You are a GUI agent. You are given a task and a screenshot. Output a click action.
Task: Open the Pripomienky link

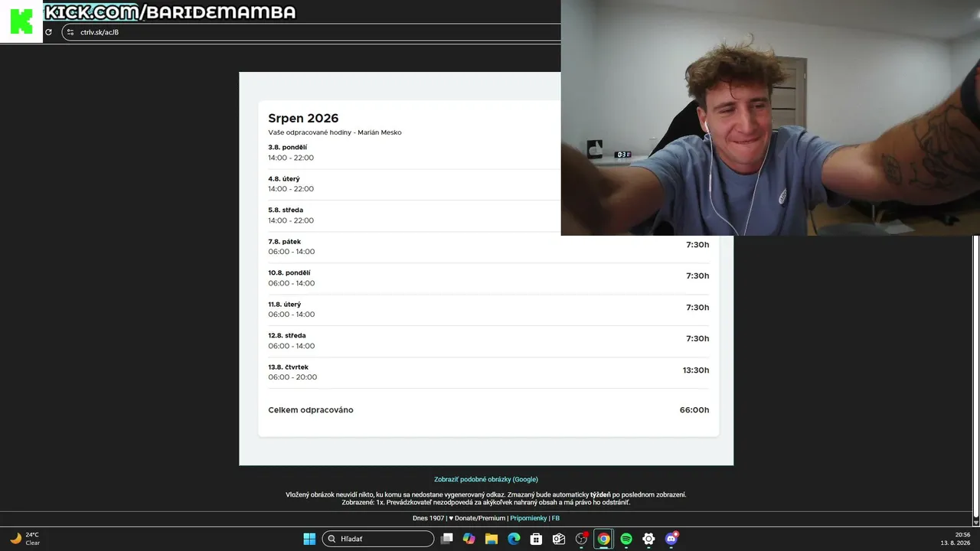(528, 518)
